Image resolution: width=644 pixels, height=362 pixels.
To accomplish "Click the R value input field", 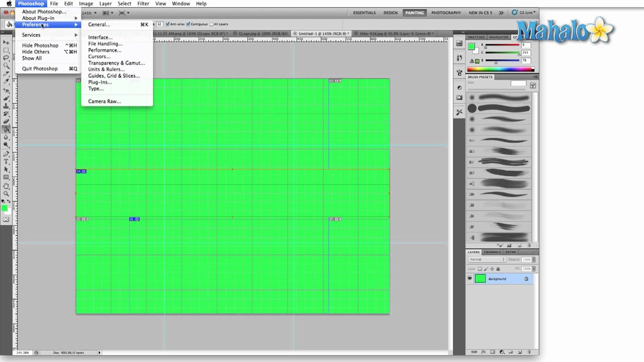I will click(526, 45).
